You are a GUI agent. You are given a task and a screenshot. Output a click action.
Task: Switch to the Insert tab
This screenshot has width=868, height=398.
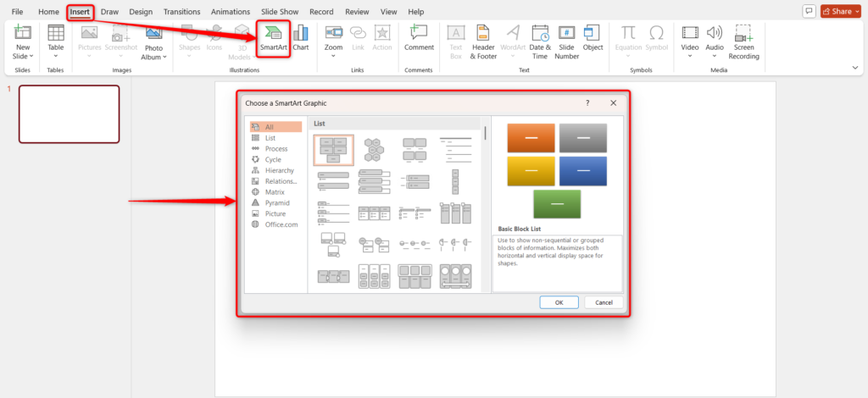80,12
